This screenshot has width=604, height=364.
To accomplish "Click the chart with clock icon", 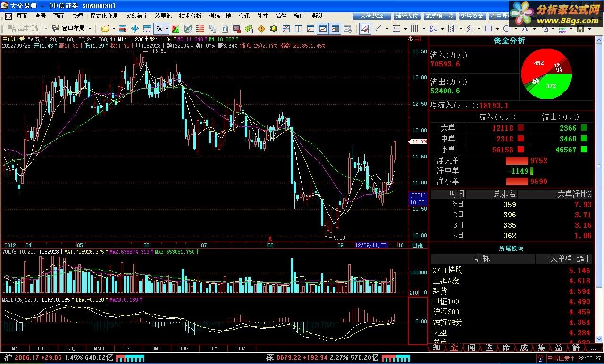I will tap(347, 29).
